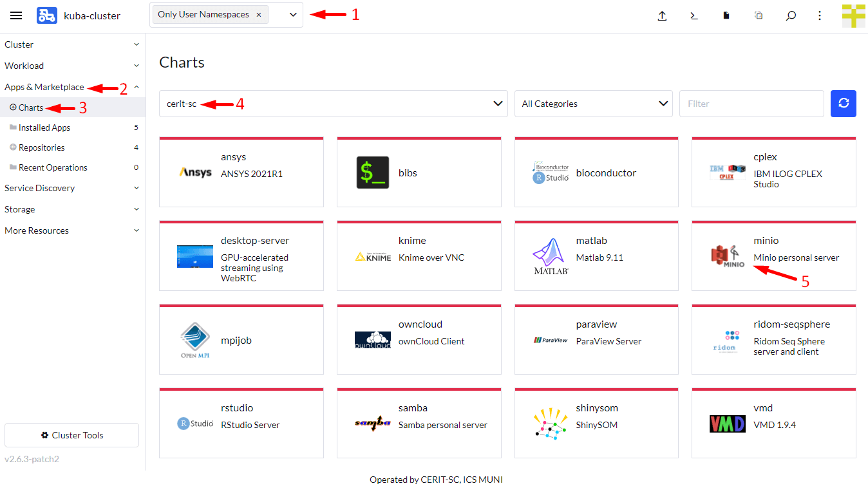
Task: Open the minio chart card
Action: click(x=773, y=256)
